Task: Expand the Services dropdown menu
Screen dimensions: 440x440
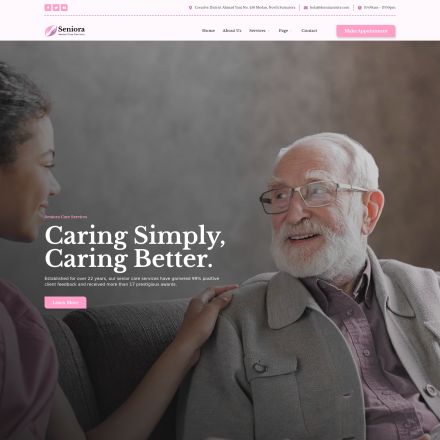Action: [x=259, y=31]
